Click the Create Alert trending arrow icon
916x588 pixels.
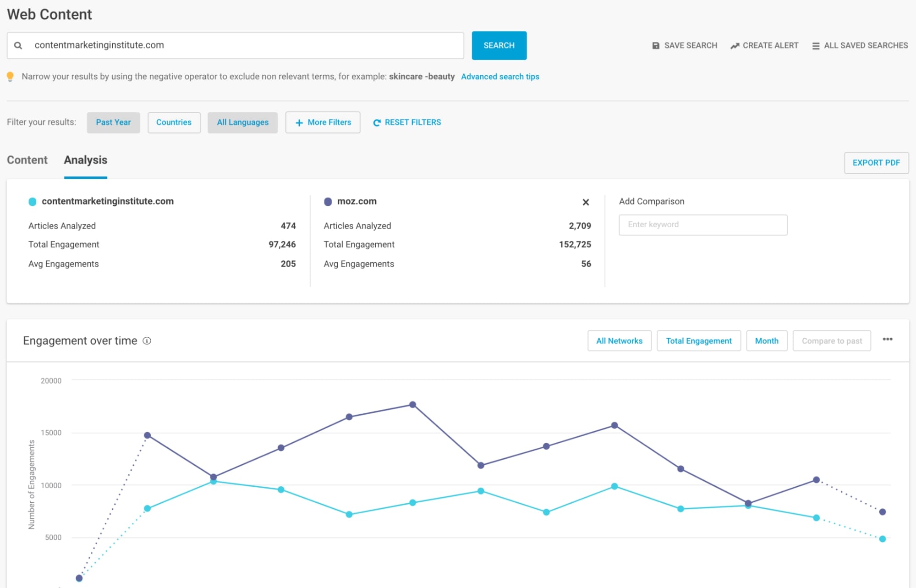(x=736, y=45)
